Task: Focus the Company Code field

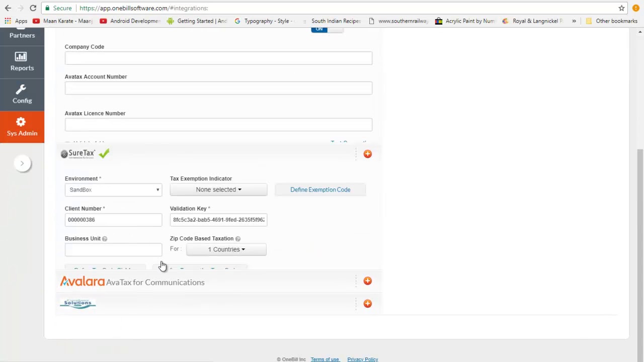Action: click(x=218, y=58)
